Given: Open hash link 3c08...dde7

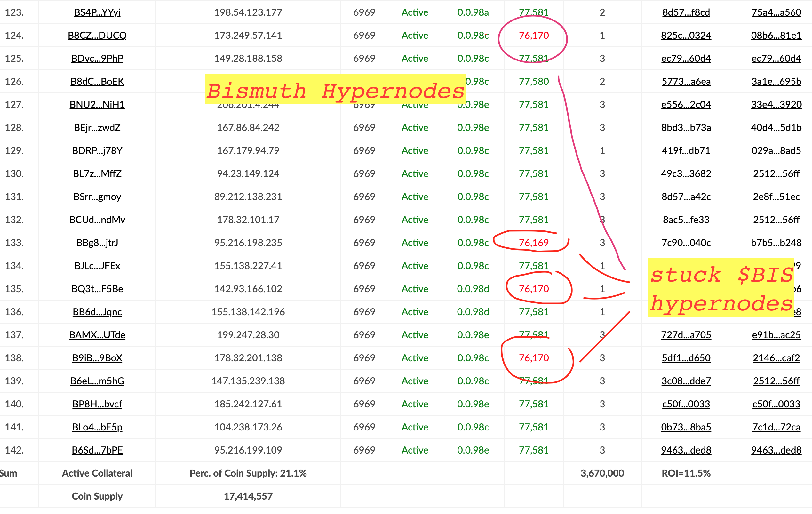Looking at the screenshot, I should [686, 381].
